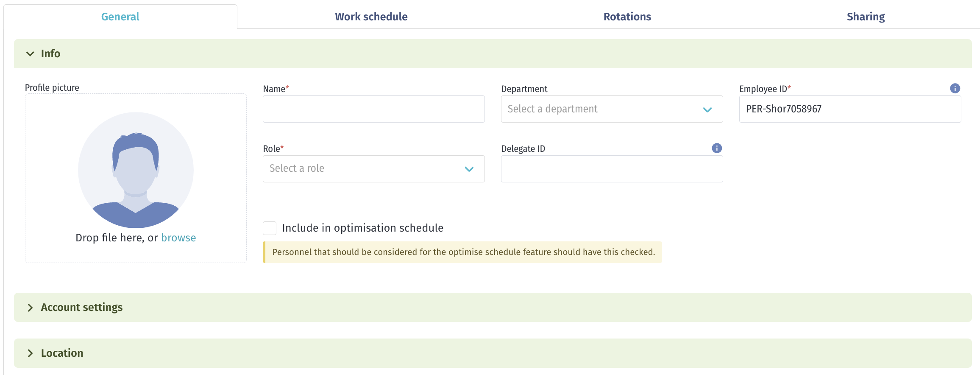Enable Include in optimisation schedule checkbox
The width and height of the screenshot is (980, 375).
pyautogui.click(x=270, y=228)
